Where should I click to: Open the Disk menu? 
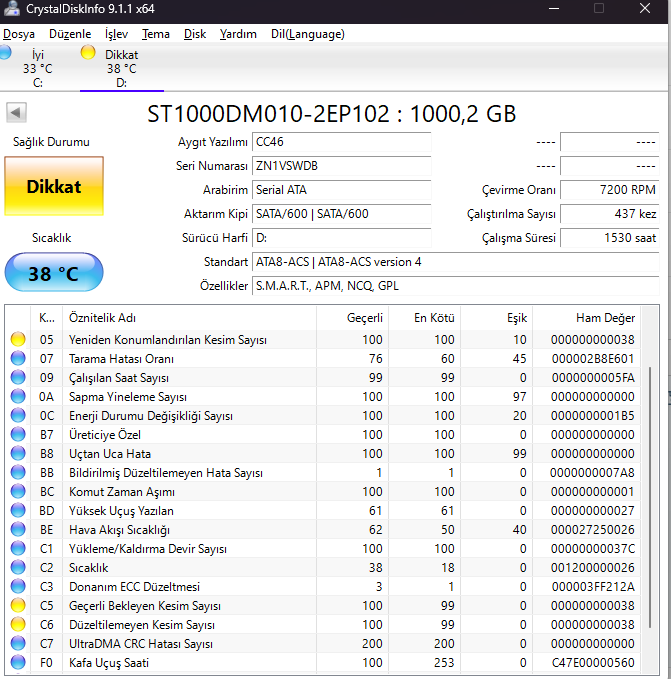point(195,34)
